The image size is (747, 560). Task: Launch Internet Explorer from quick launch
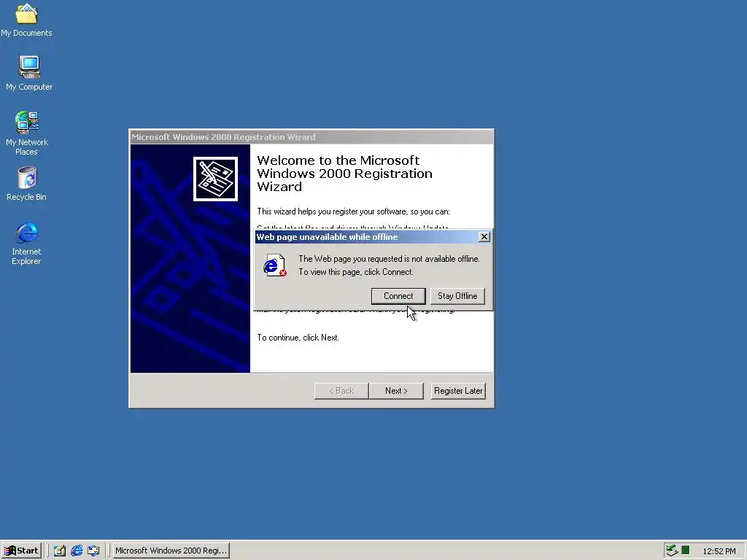click(77, 551)
